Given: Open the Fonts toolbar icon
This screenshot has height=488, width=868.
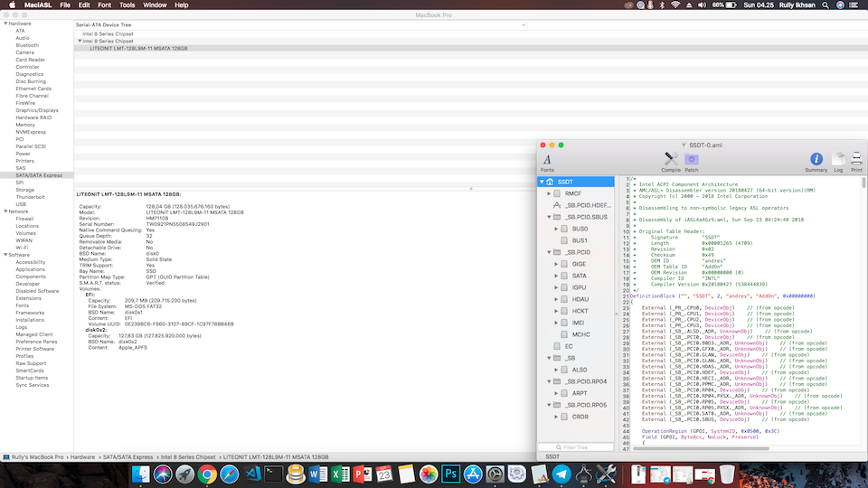Looking at the screenshot, I should tap(547, 161).
